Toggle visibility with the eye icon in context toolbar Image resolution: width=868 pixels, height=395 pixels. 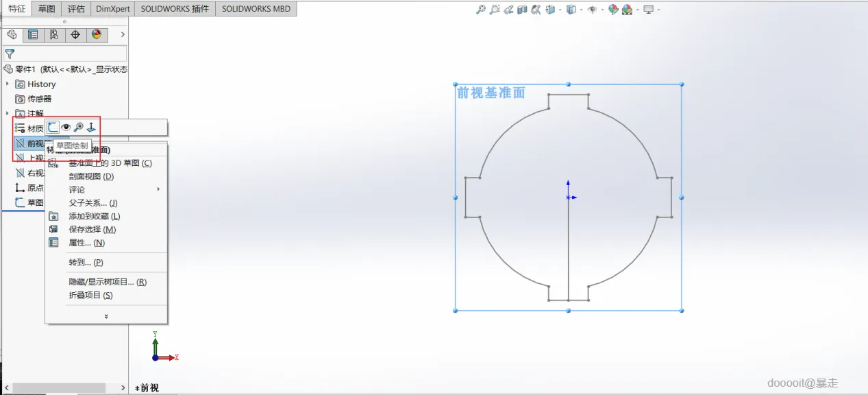[x=66, y=128]
